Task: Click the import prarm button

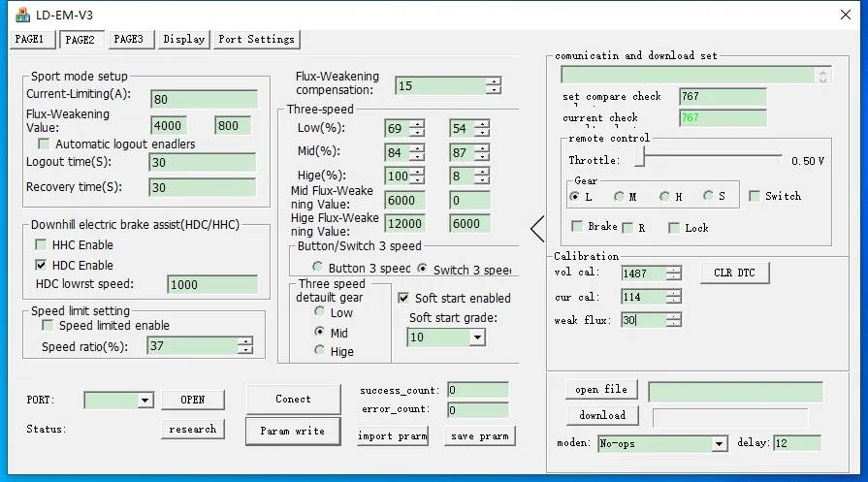Action: click(393, 436)
